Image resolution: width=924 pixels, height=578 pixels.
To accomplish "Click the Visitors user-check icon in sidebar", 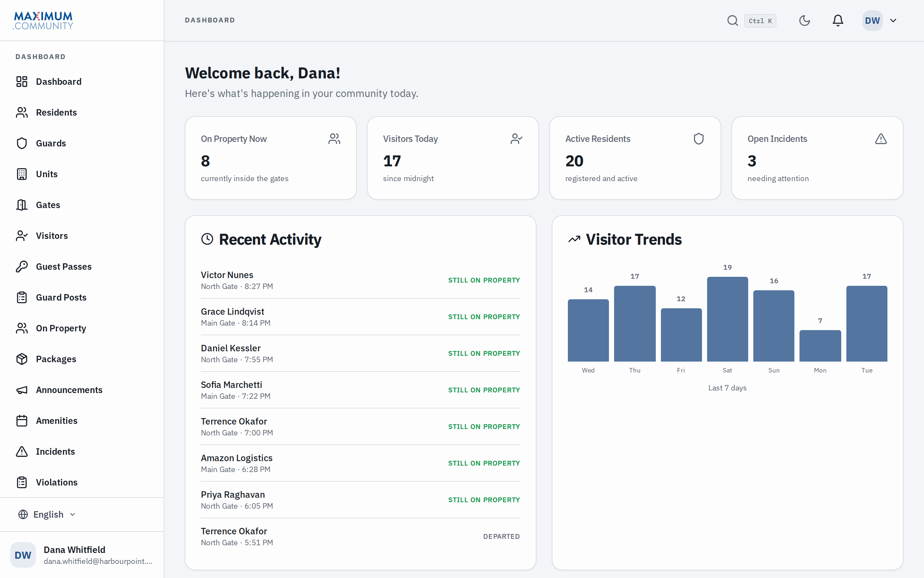I will point(22,236).
